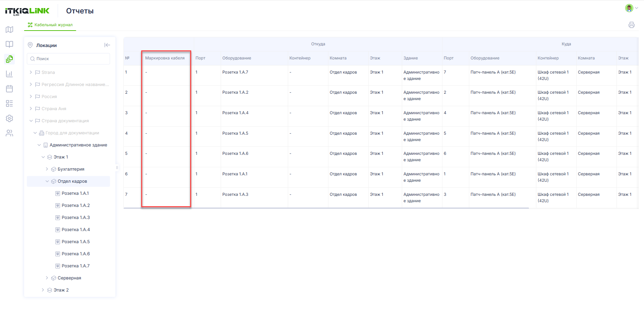Click the printer icon to print the report
Viewport: 644px width, 309px height.
(632, 25)
